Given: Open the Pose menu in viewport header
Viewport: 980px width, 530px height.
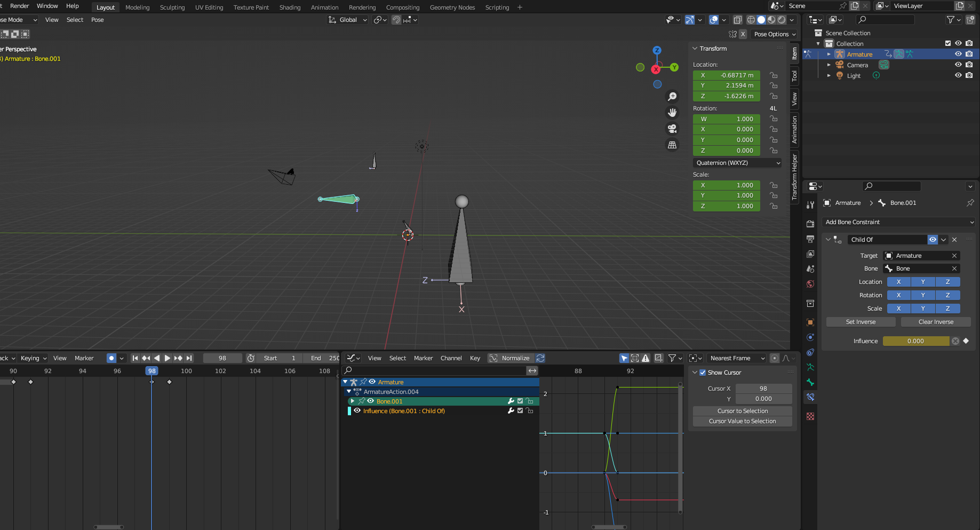Looking at the screenshot, I should pyautogui.click(x=98, y=20).
